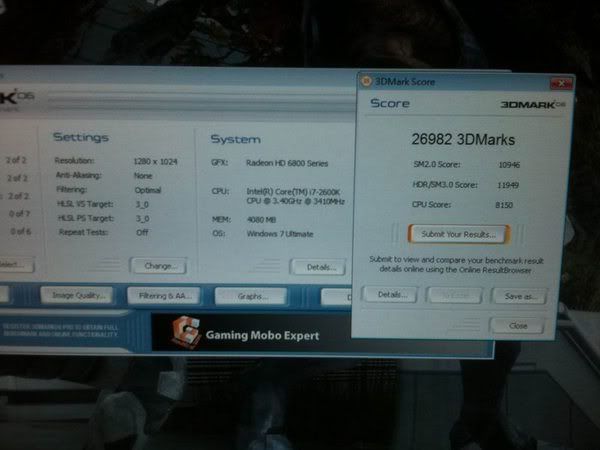Click the greyed-out middle button in Score dialog

(454, 295)
